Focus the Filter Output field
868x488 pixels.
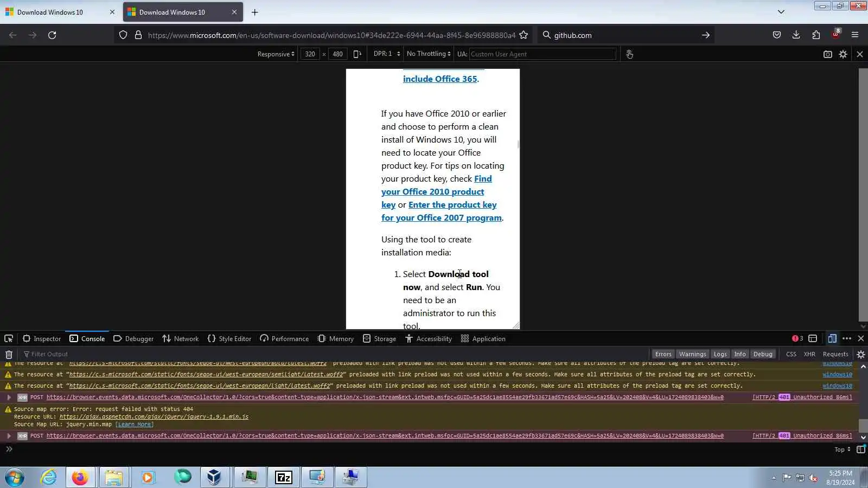click(334, 354)
